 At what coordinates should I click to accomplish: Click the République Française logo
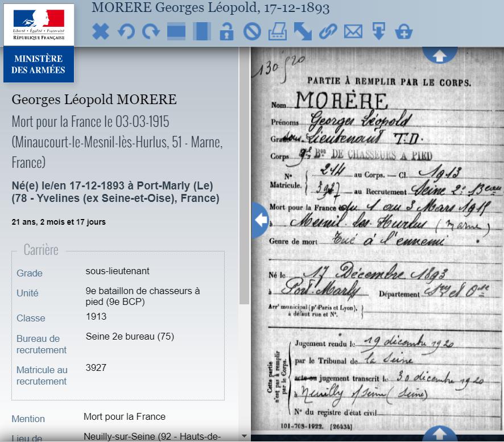pyautogui.click(x=39, y=25)
